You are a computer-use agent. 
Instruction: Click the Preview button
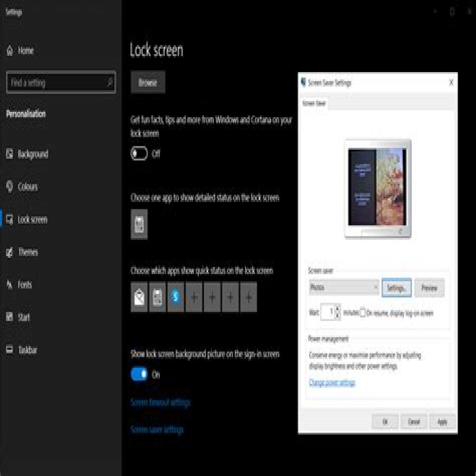click(x=429, y=288)
